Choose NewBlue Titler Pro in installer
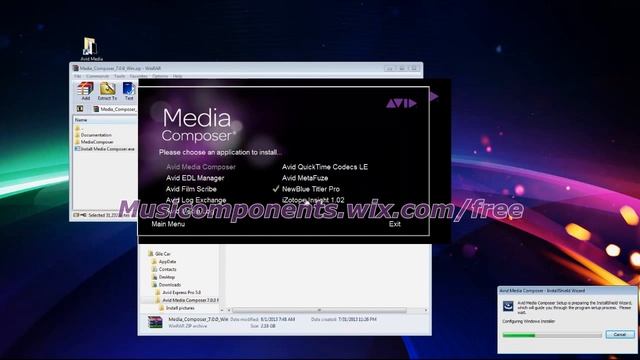The width and height of the screenshot is (640, 360). click(x=311, y=189)
